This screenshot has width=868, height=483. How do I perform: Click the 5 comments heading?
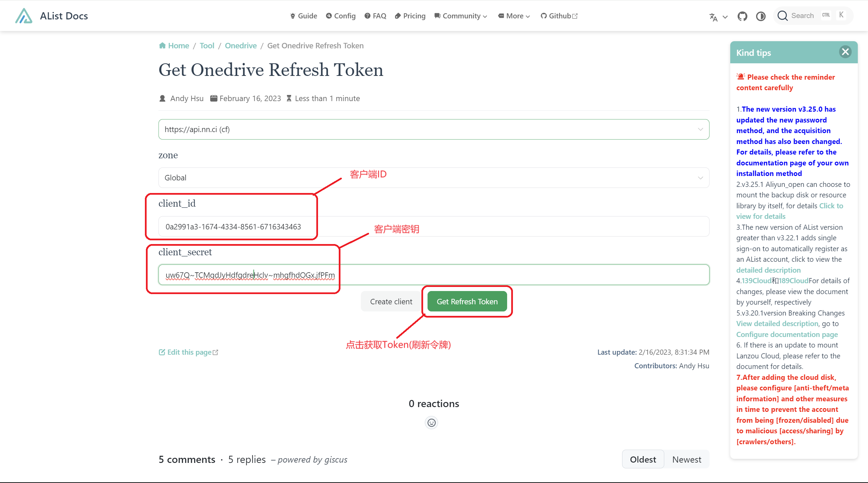[187, 460]
